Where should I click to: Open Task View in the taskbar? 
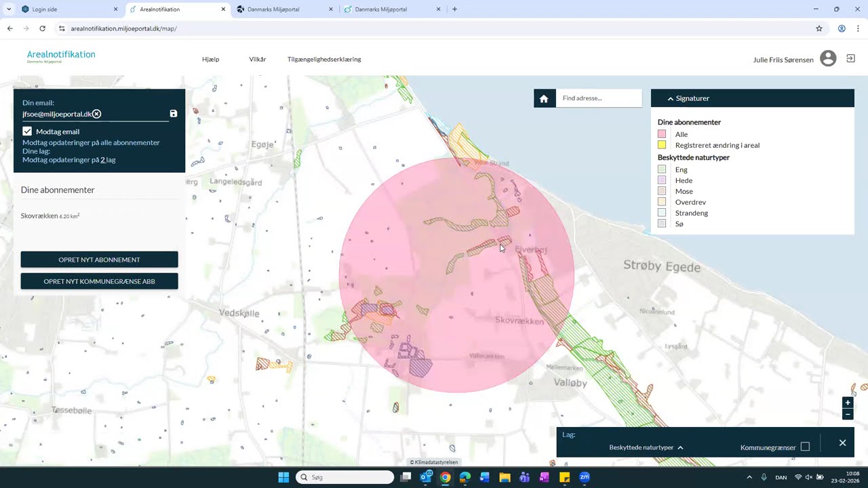[x=406, y=477]
